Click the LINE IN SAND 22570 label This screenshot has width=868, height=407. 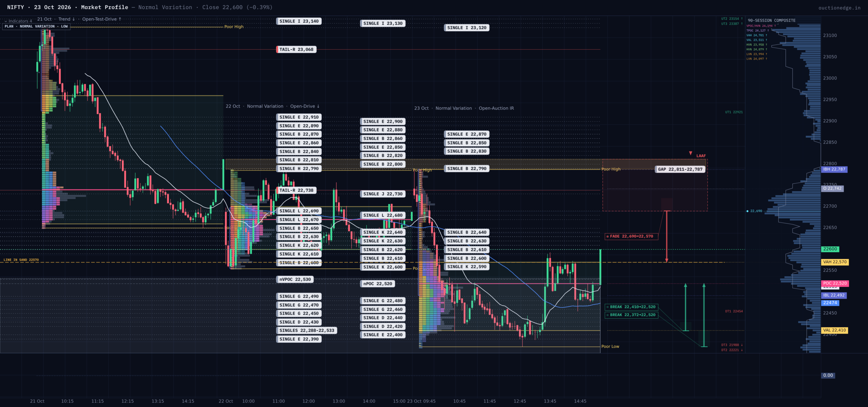[x=21, y=260]
